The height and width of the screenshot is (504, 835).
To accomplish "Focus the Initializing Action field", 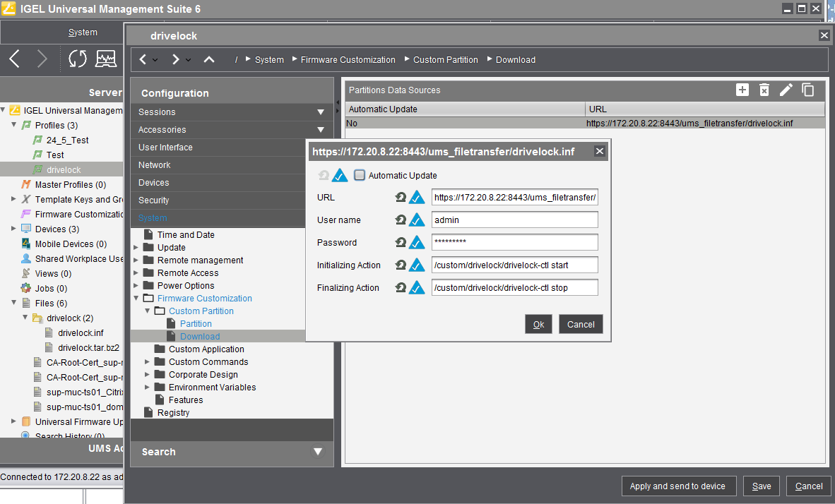I will (514, 265).
